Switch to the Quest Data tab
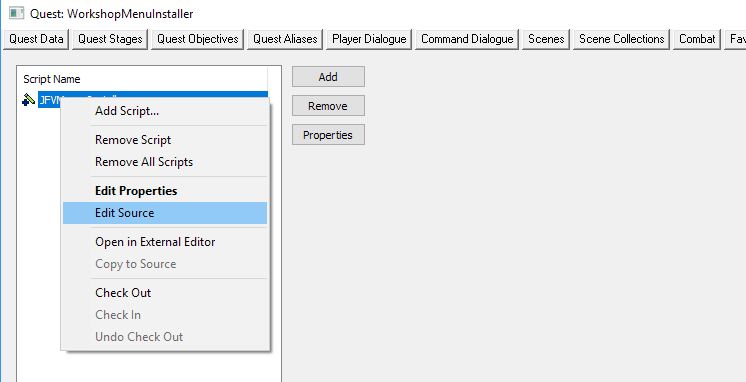746x382 pixels. click(x=36, y=39)
